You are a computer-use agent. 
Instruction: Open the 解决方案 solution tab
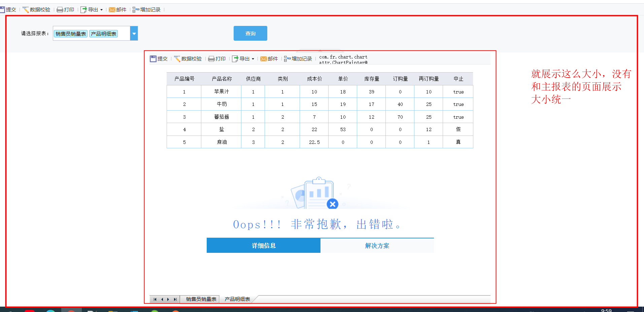pyautogui.click(x=377, y=245)
